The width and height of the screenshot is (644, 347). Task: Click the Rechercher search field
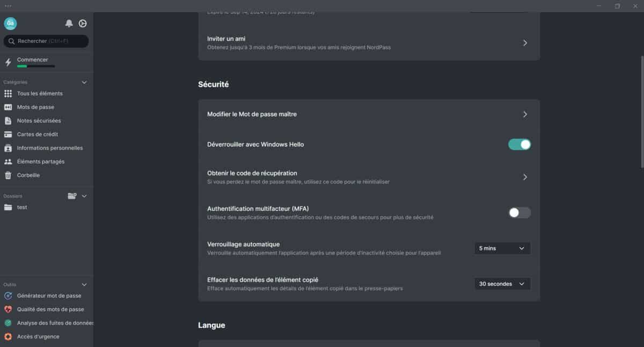click(x=46, y=41)
